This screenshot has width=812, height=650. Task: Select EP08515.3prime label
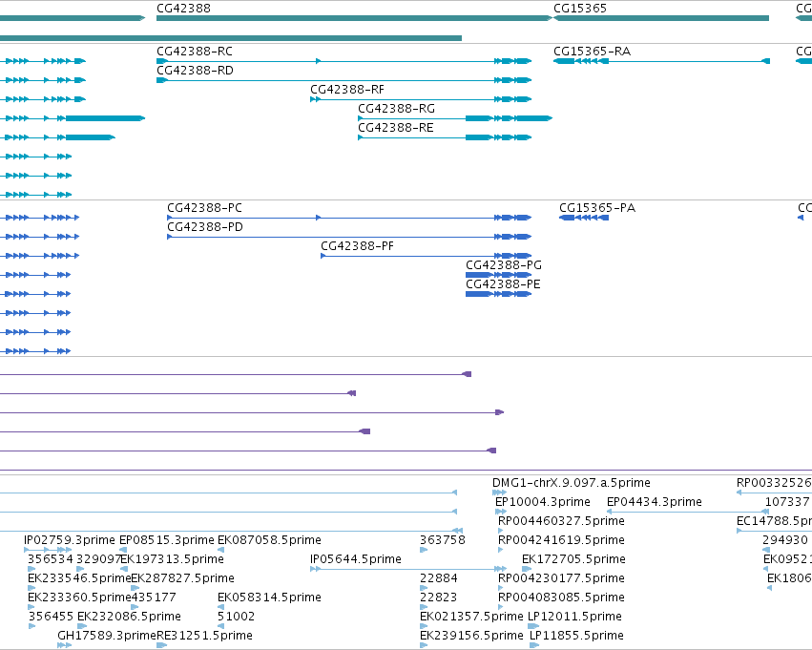tap(166, 540)
